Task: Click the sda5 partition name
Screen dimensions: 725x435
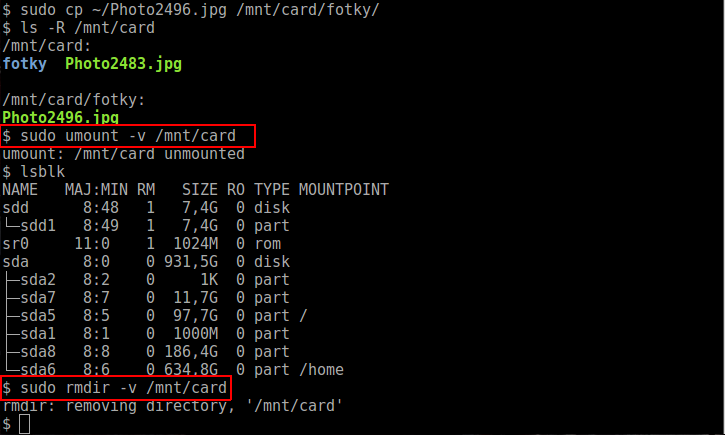Action: coord(38,316)
